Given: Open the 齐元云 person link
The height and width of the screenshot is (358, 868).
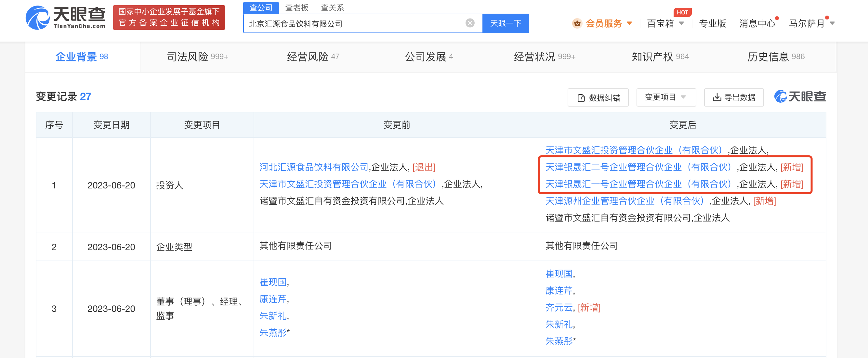Looking at the screenshot, I should (559, 307).
